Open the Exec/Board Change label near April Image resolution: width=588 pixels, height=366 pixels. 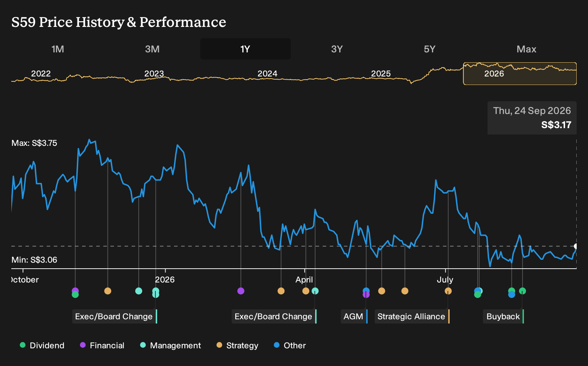pyautogui.click(x=274, y=316)
